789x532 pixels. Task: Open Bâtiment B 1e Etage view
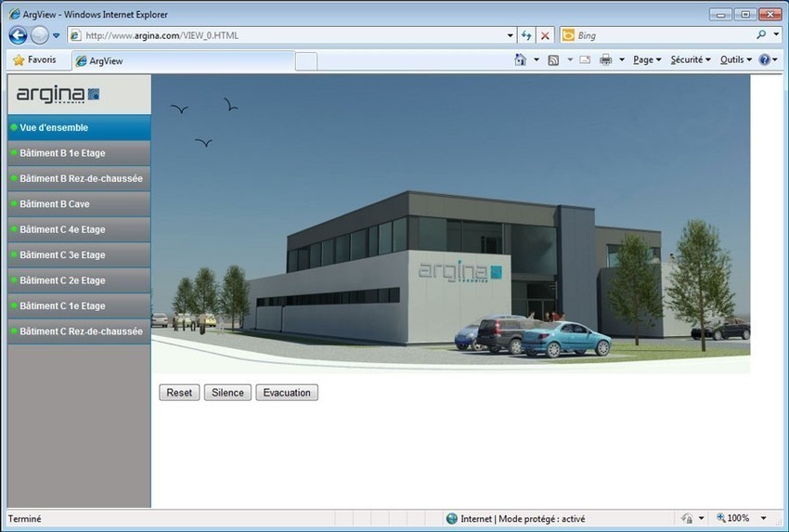(x=79, y=153)
